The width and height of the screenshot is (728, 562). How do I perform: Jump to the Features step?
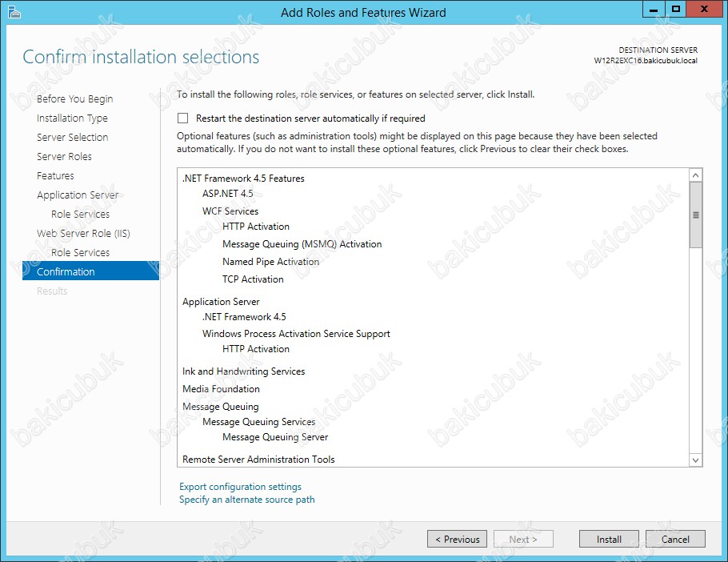click(x=55, y=175)
